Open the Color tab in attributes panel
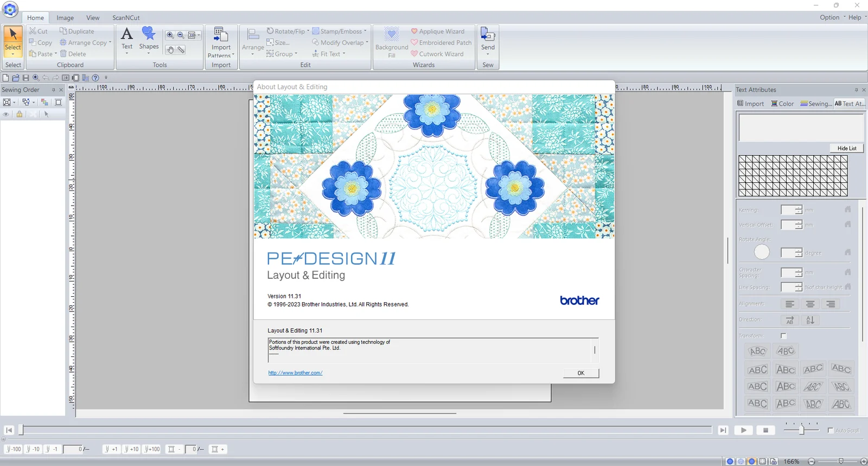This screenshot has height=466, width=868. 782,104
